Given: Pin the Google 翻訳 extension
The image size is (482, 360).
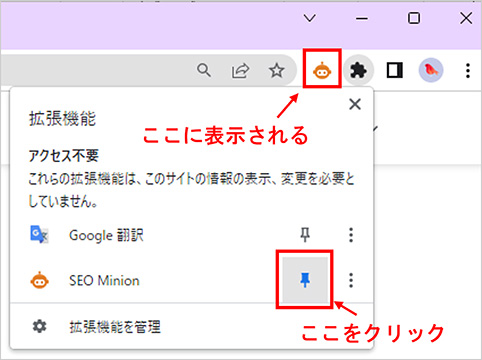Looking at the screenshot, I should [305, 235].
